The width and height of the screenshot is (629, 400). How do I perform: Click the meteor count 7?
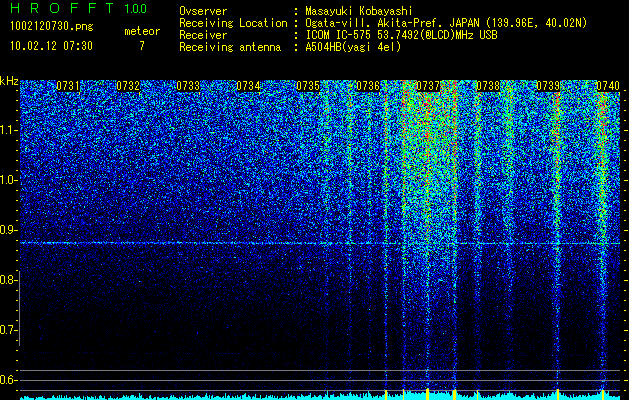(x=142, y=46)
